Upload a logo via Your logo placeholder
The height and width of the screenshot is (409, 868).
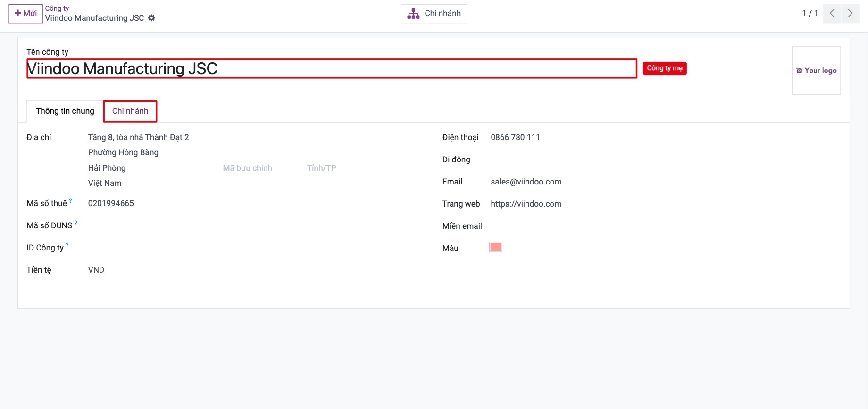point(817,70)
